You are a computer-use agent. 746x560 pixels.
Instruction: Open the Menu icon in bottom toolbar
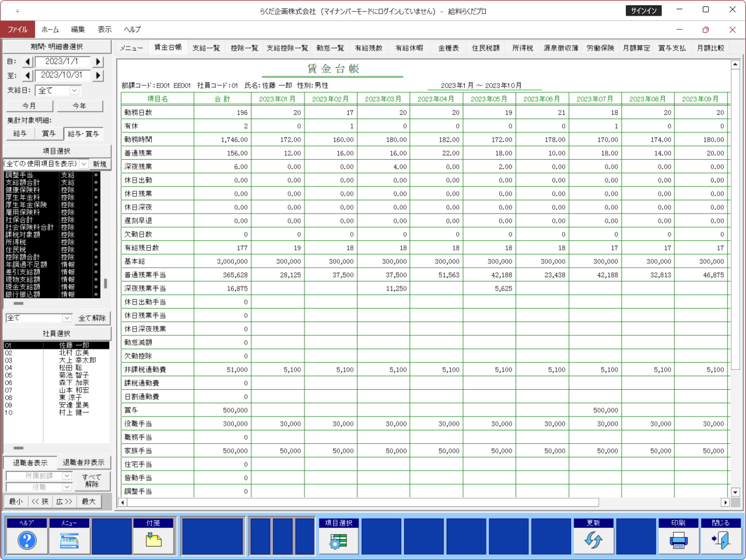pos(69,541)
